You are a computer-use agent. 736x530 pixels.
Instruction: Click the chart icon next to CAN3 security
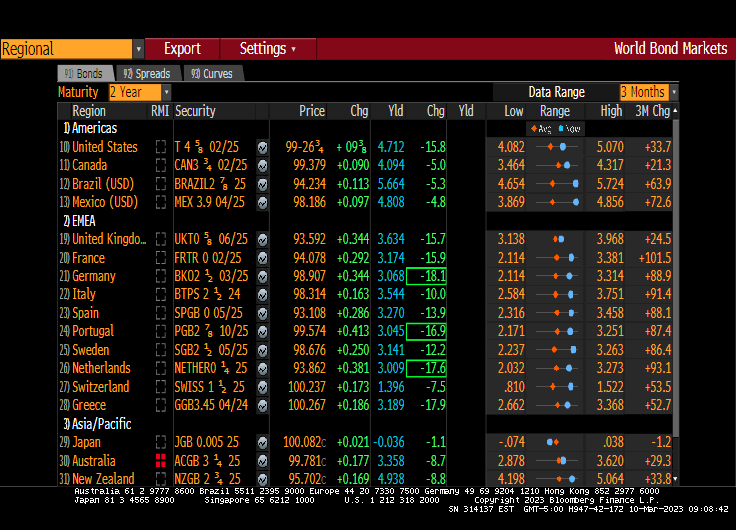point(262,165)
